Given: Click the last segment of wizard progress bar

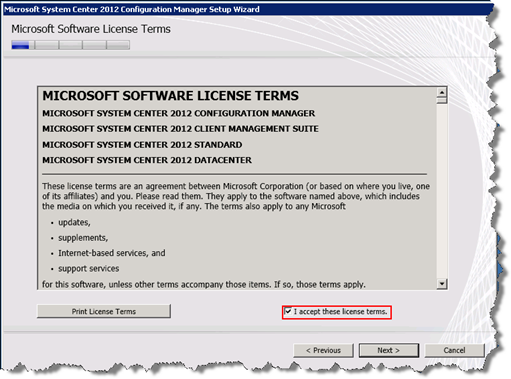Looking at the screenshot, I should pos(118,45).
